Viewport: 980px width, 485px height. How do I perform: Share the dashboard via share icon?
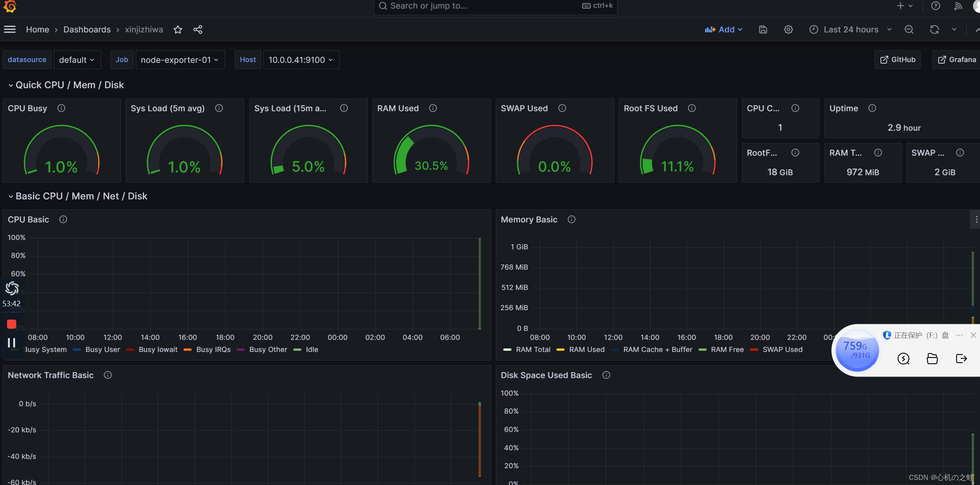tap(198, 30)
